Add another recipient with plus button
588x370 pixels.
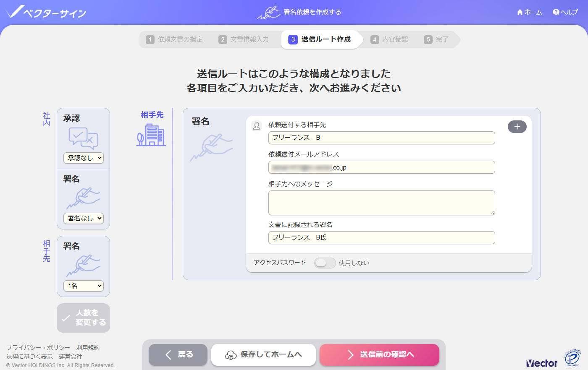coord(517,127)
